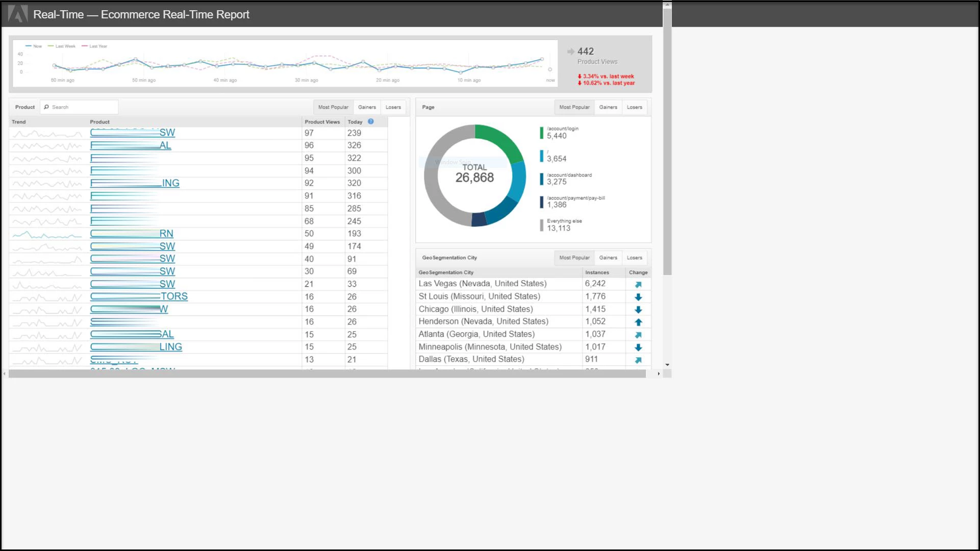Select Most Popular tab in Page panel
Screen dimensions: 980x551
574,107
